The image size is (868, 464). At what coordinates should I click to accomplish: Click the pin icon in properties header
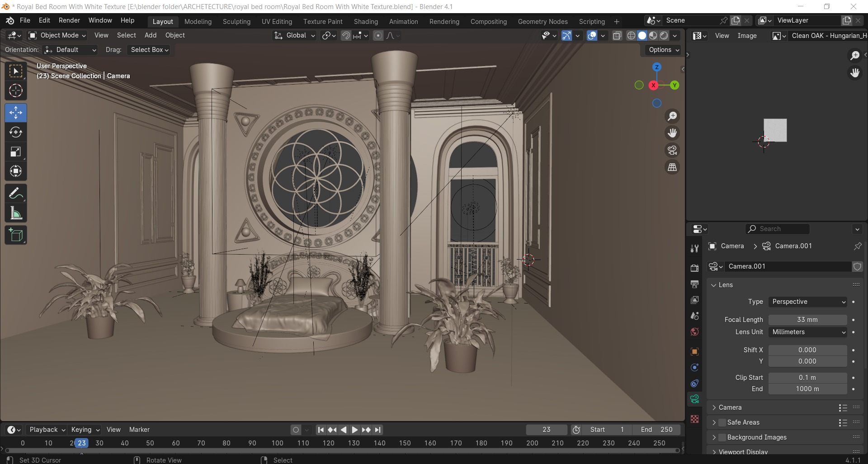point(858,246)
